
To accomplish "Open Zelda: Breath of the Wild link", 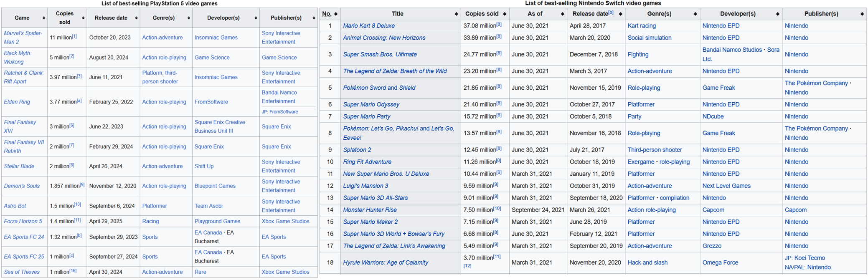I will [395, 71].
